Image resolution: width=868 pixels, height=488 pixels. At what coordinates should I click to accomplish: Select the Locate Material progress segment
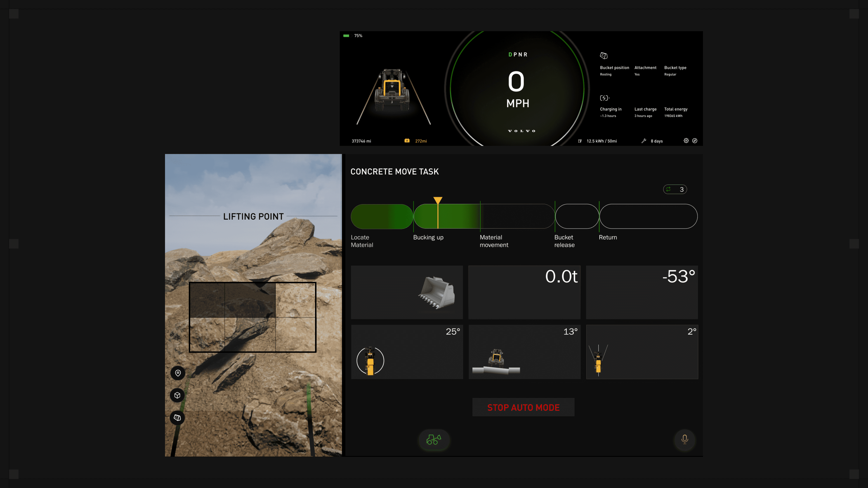(x=382, y=217)
